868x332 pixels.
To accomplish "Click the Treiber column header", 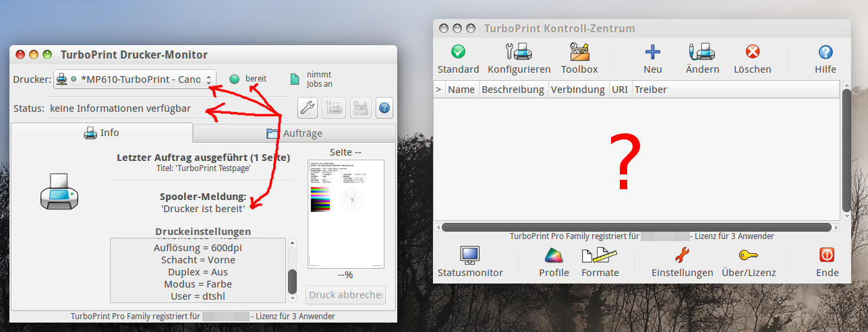I will point(650,89).
